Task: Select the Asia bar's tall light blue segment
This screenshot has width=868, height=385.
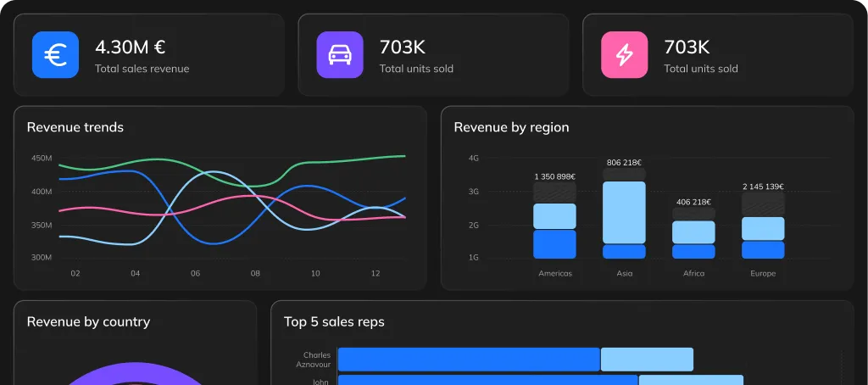Action: coord(624,213)
